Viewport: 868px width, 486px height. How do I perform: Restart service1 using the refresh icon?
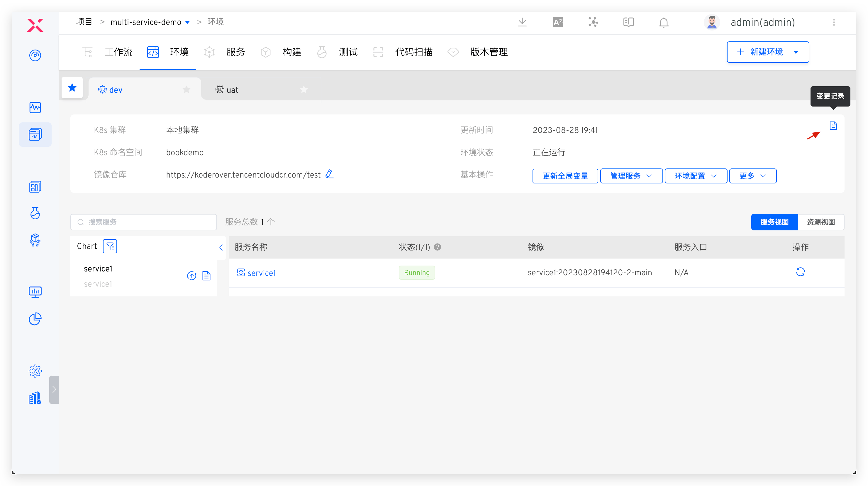coord(801,272)
